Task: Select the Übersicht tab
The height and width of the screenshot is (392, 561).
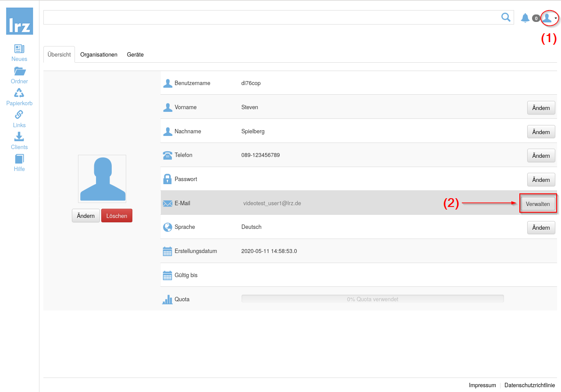Action: pyautogui.click(x=59, y=55)
